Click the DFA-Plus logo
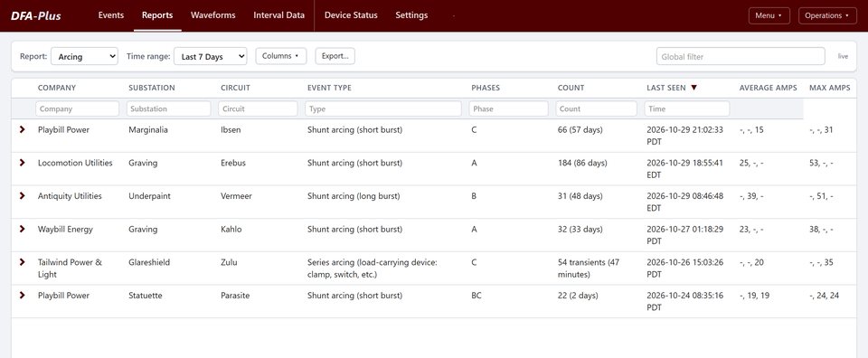The height and width of the screenshot is (358, 868). click(36, 15)
